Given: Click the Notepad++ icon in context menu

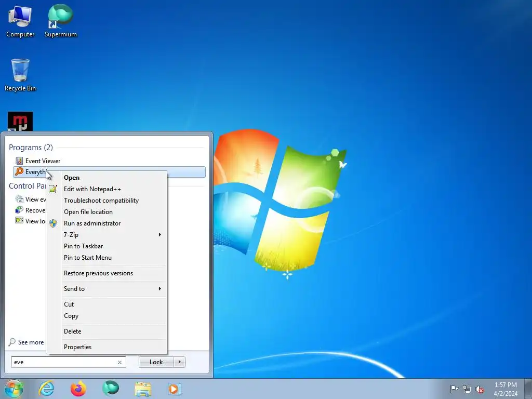Looking at the screenshot, I should pyautogui.click(x=53, y=189).
